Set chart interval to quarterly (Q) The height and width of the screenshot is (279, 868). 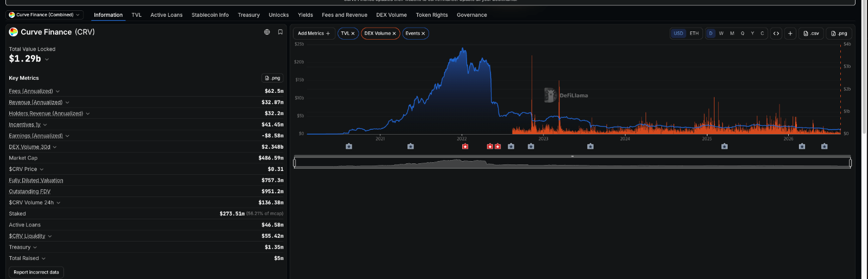743,33
